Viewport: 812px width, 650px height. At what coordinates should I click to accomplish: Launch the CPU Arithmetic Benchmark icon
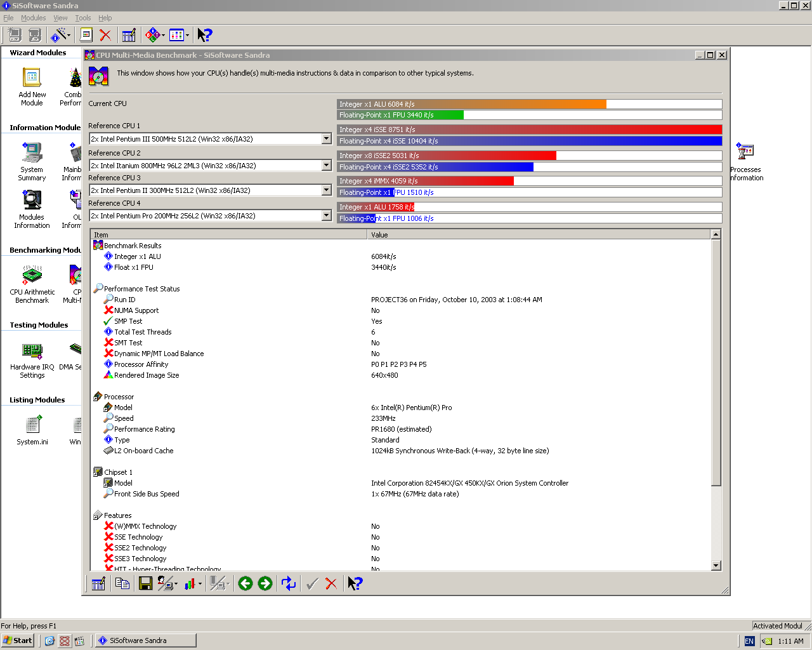click(32, 275)
